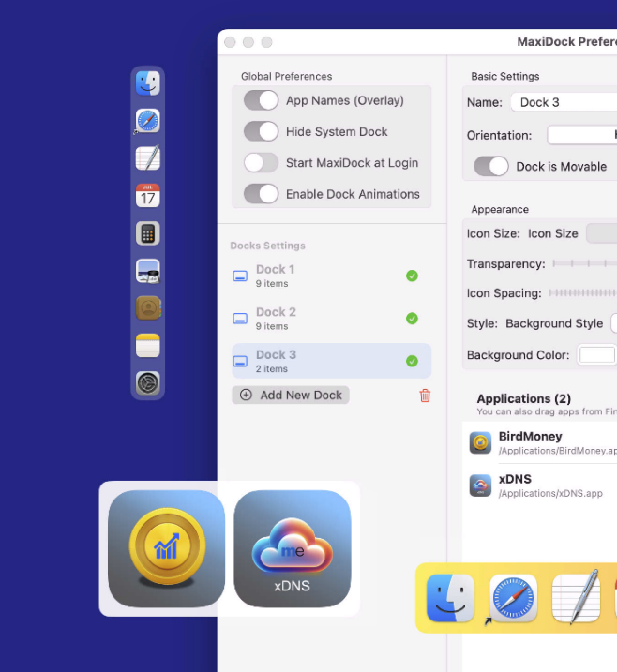Toggle Dock is Movable switch

[491, 166]
